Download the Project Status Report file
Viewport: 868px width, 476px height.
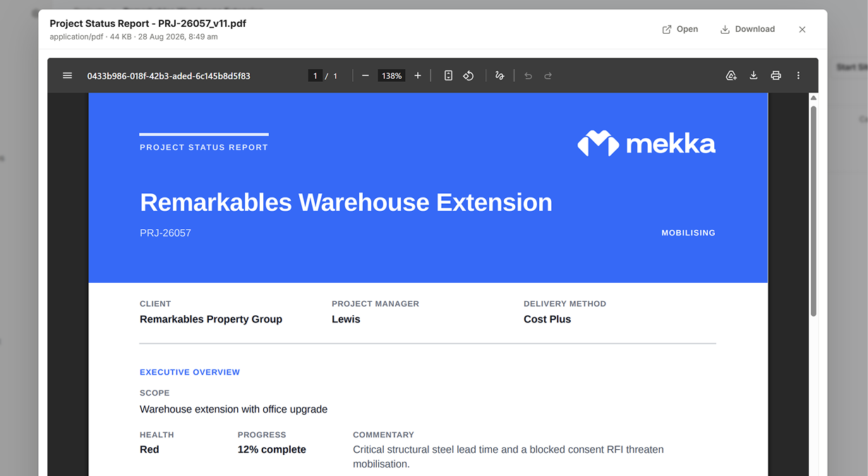pyautogui.click(x=747, y=29)
